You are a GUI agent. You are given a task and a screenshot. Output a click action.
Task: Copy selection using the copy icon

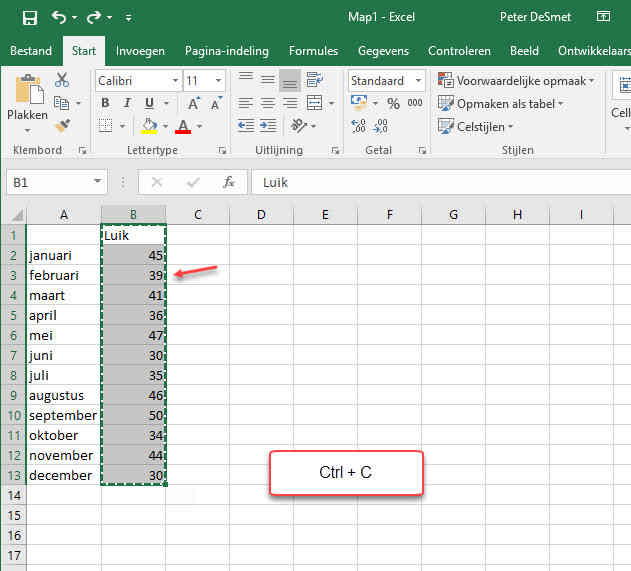(62, 103)
